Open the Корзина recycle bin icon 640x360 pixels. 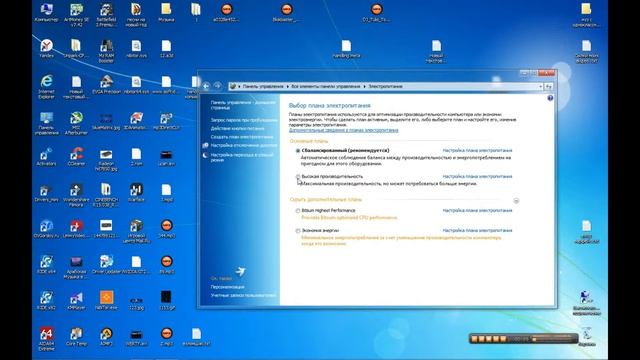pyautogui.click(x=587, y=336)
